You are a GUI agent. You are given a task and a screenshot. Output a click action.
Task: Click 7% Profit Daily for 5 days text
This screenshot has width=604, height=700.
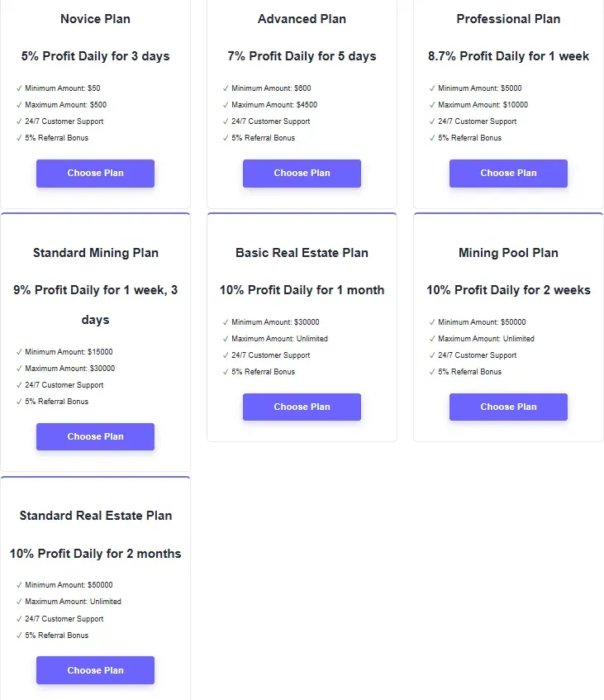pyautogui.click(x=302, y=56)
